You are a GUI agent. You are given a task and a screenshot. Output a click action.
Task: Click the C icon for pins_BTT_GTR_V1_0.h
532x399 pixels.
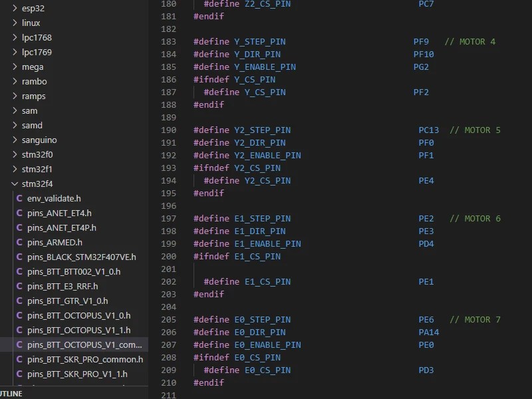(19, 301)
